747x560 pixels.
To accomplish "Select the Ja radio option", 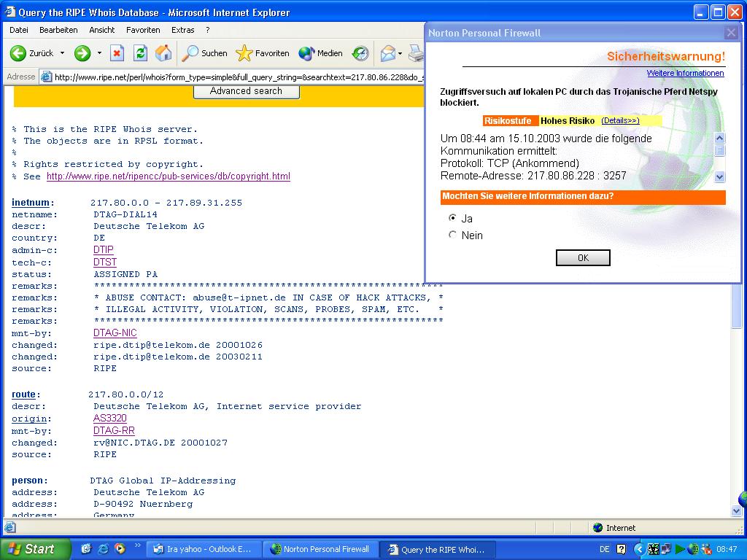I will (x=452, y=217).
